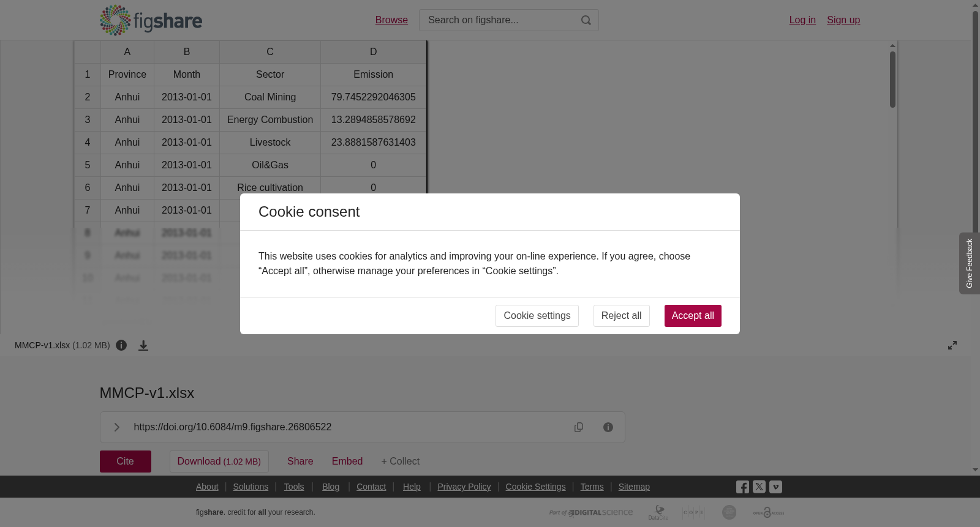The height and width of the screenshot is (527, 980).
Task: Click the Share button
Action: click(x=300, y=462)
